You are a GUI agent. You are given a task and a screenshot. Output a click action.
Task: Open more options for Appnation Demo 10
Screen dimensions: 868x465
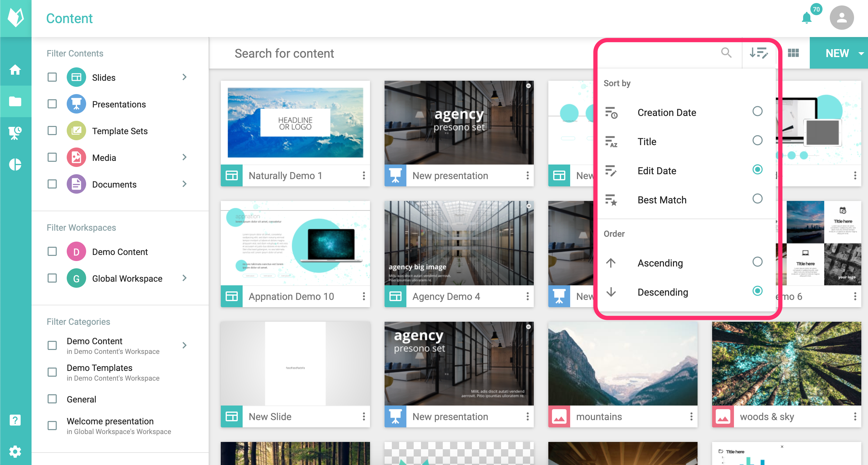coord(364,296)
